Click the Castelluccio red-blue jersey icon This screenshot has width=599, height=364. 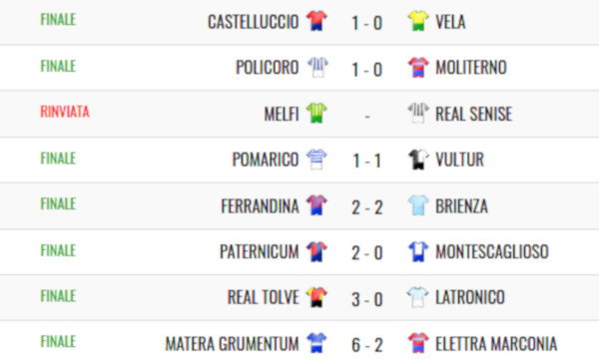pos(316,20)
